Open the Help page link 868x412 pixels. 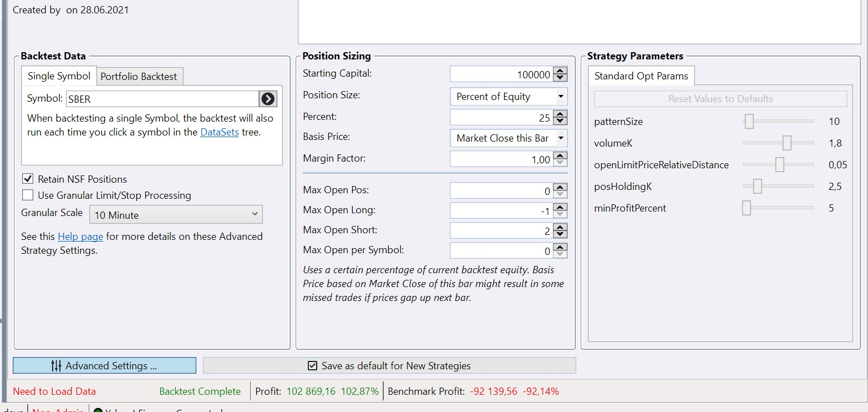coord(80,237)
